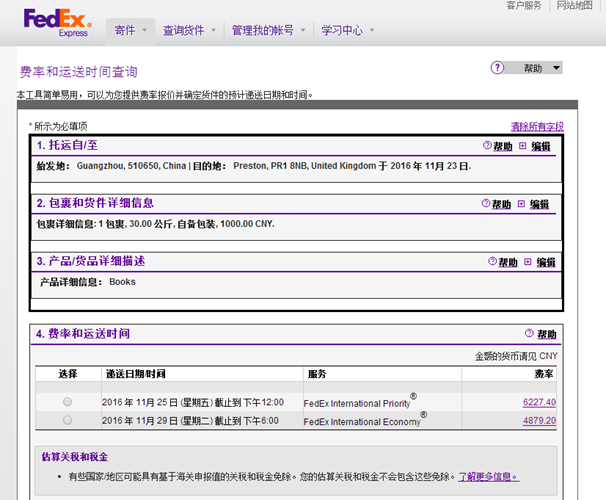Screen dimensions: 606x500
Task: Select FedEx International Priority radio button
Action: pyautogui.click(x=67, y=402)
